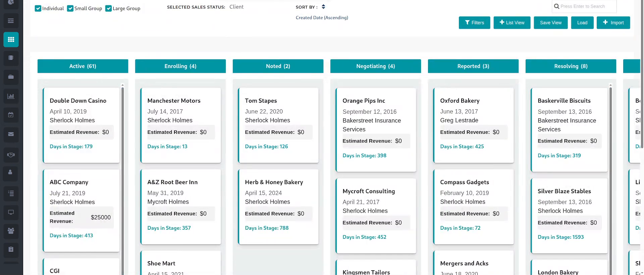644x275 pixels.
Task: Click the magnifier search icon
Action: [556, 6]
